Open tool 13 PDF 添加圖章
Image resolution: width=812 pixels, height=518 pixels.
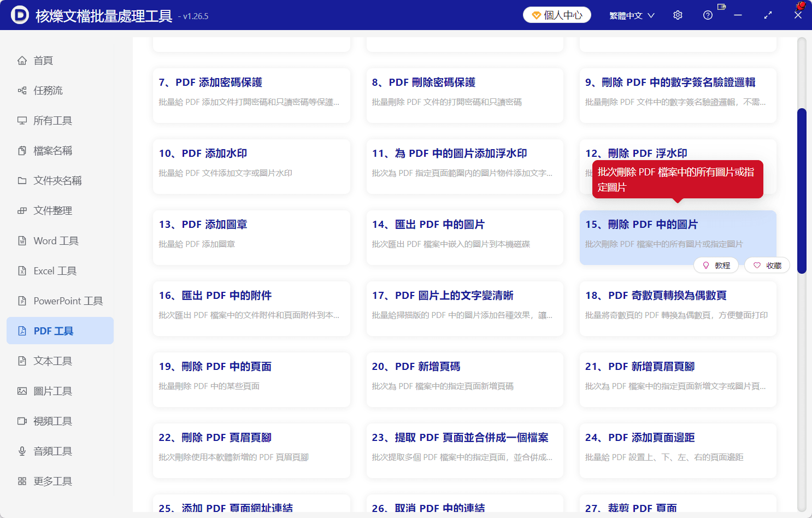pos(251,238)
